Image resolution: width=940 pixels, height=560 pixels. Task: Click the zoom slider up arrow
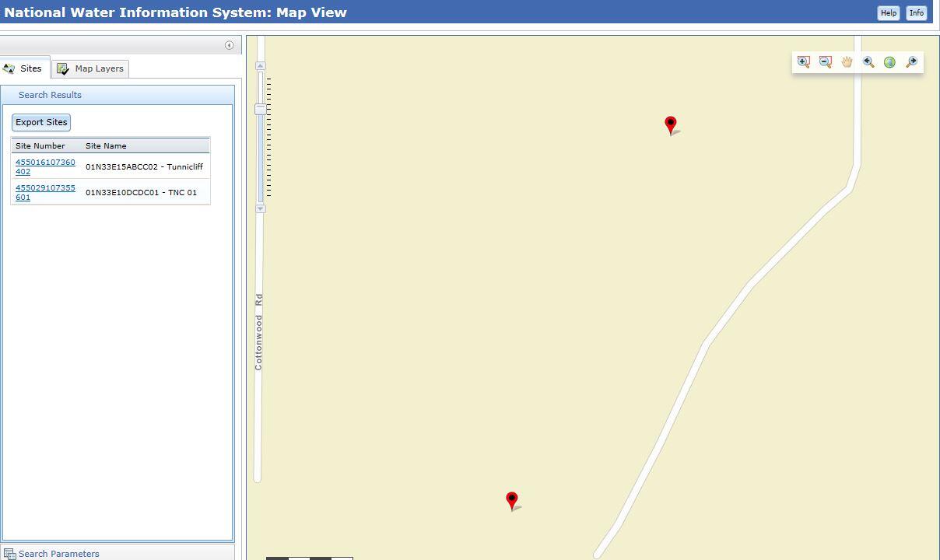pos(260,66)
